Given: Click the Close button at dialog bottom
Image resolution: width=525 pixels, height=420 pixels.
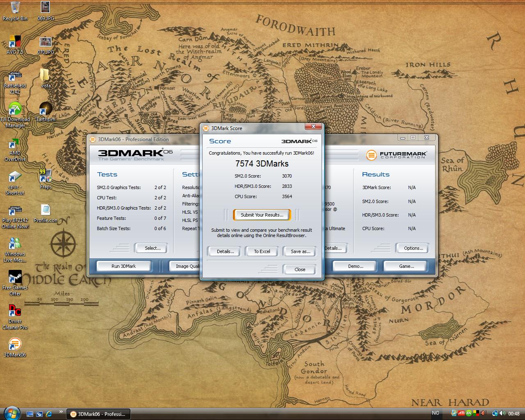Looking at the screenshot, I should [300, 269].
